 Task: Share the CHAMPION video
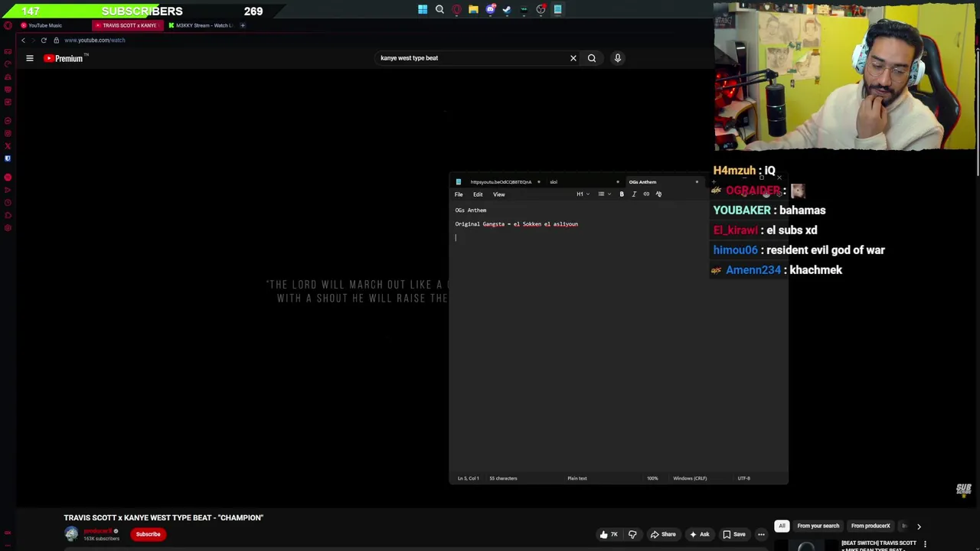pos(663,534)
